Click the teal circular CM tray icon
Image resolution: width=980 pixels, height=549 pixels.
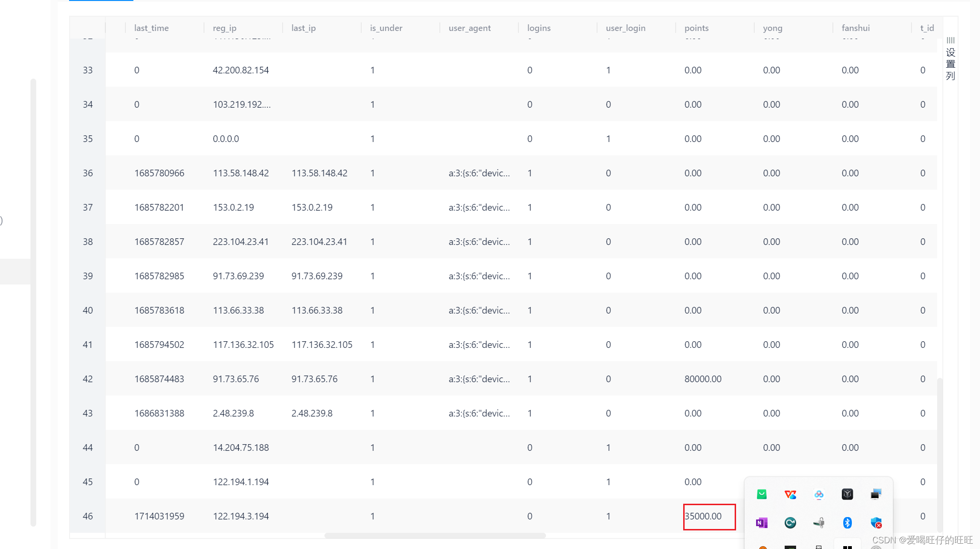point(790,523)
